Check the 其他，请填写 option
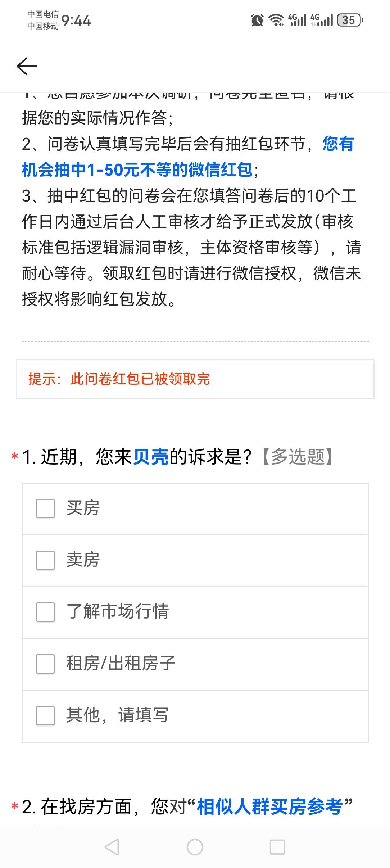Viewport: 390px width, 868px height. [x=45, y=716]
